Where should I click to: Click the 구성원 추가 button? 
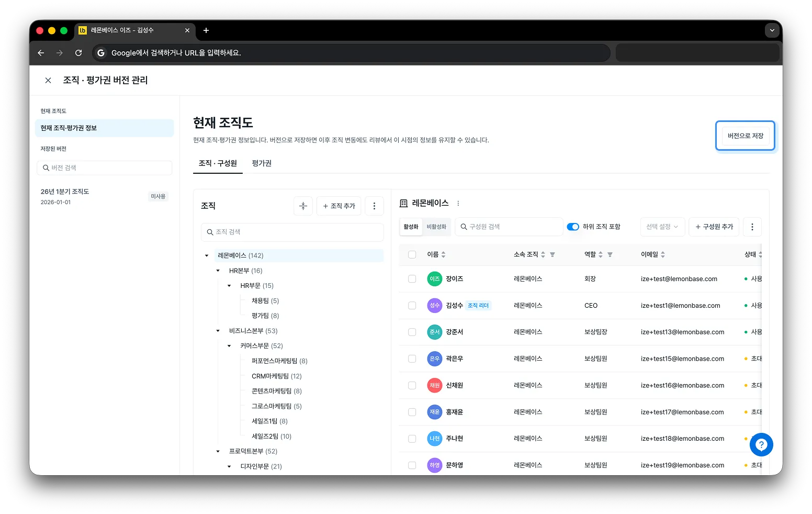[x=714, y=227]
